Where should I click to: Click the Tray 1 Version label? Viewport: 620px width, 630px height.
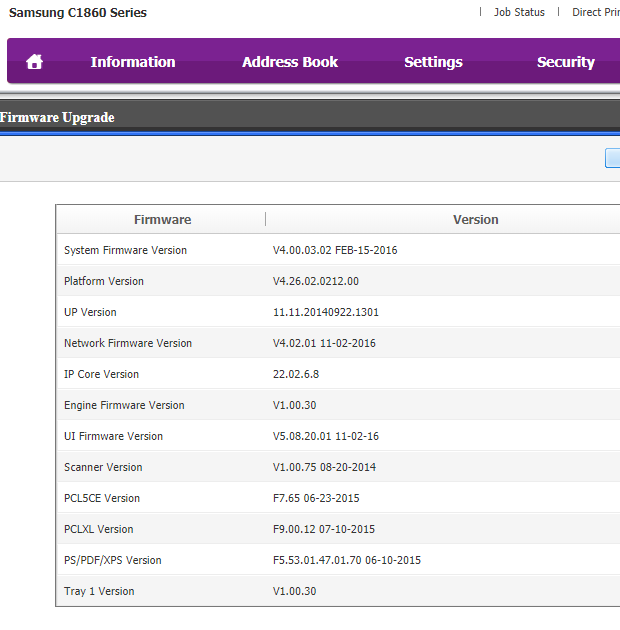pos(99,591)
